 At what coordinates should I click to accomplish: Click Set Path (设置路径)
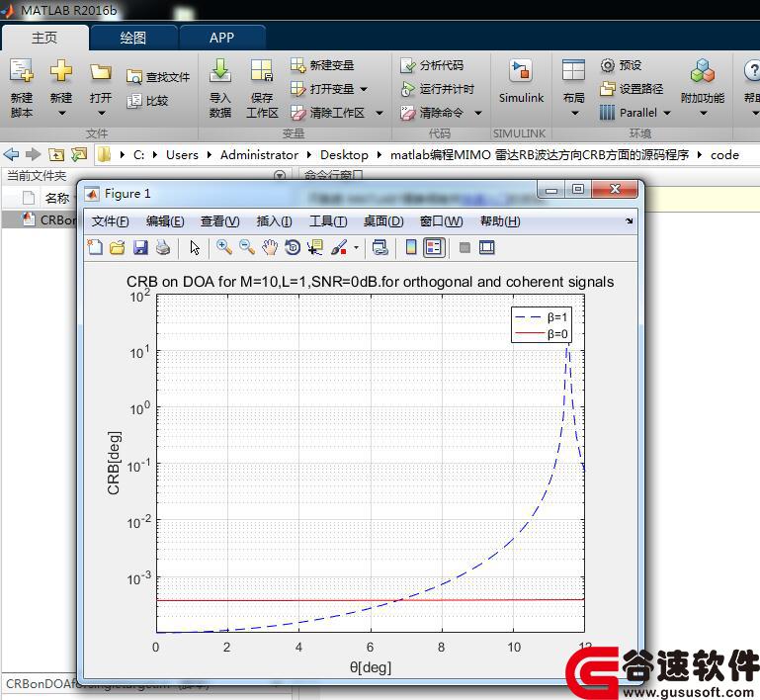click(632, 89)
